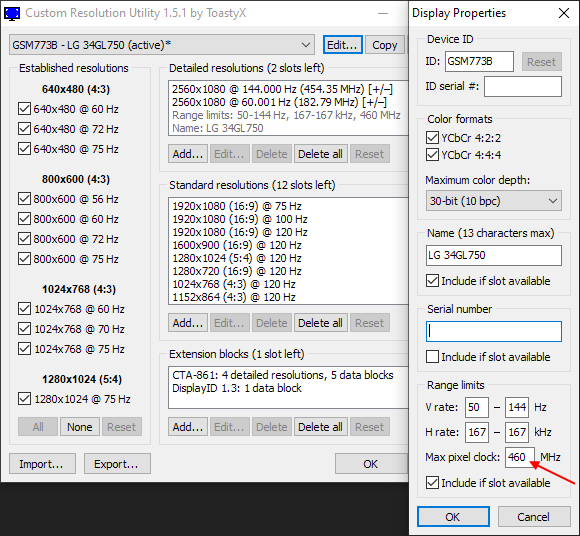Click Edit next to monitor selector
Viewport: 580px width, 536px height.
pos(343,45)
